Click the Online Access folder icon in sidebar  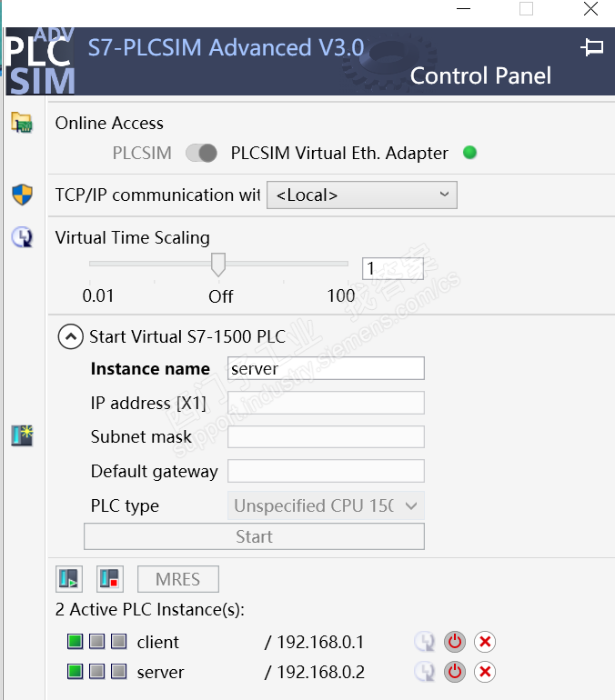tap(21, 123)
